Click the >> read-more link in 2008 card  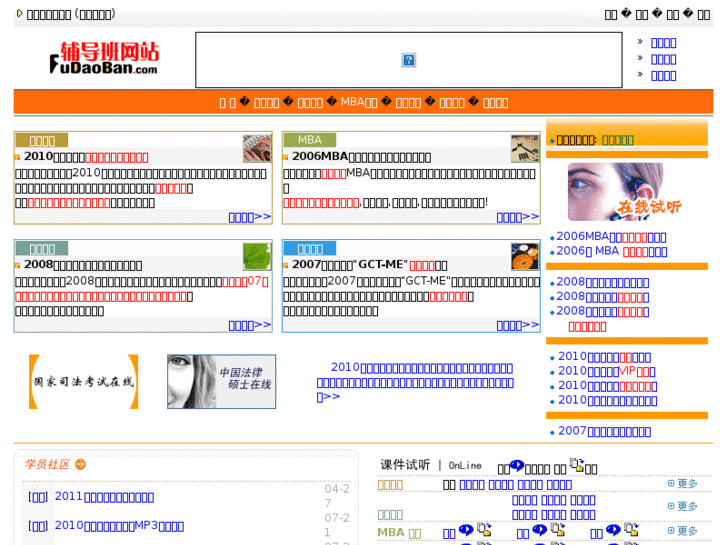point(249,325)
